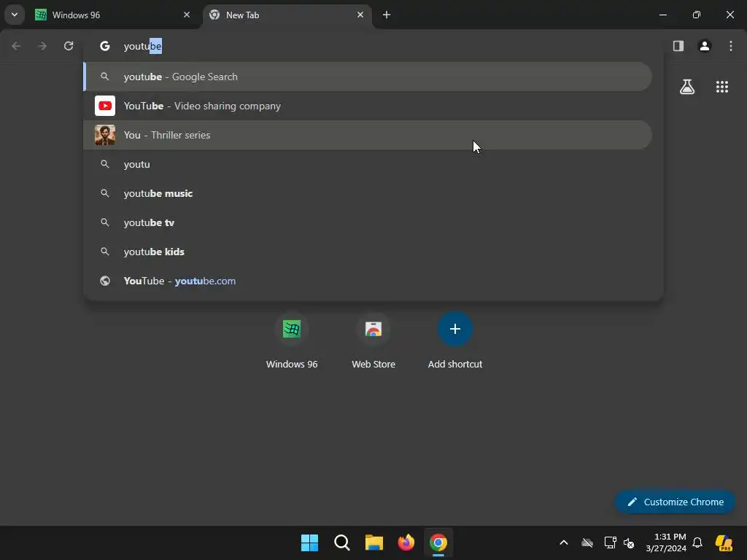Open a new tab with plus button
747x560 pixels.
click(x=387, y=15)
